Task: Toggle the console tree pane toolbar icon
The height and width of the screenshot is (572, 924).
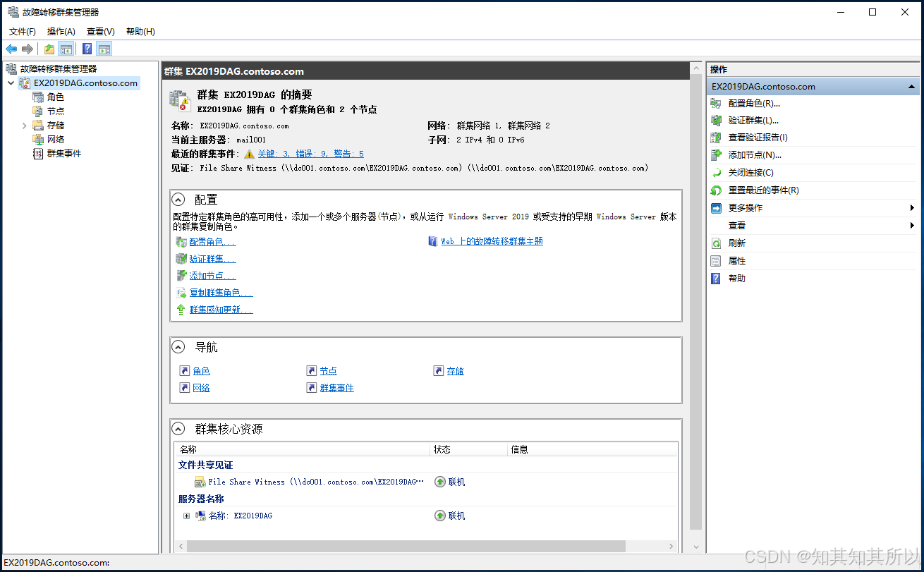Action: [66, 49]
